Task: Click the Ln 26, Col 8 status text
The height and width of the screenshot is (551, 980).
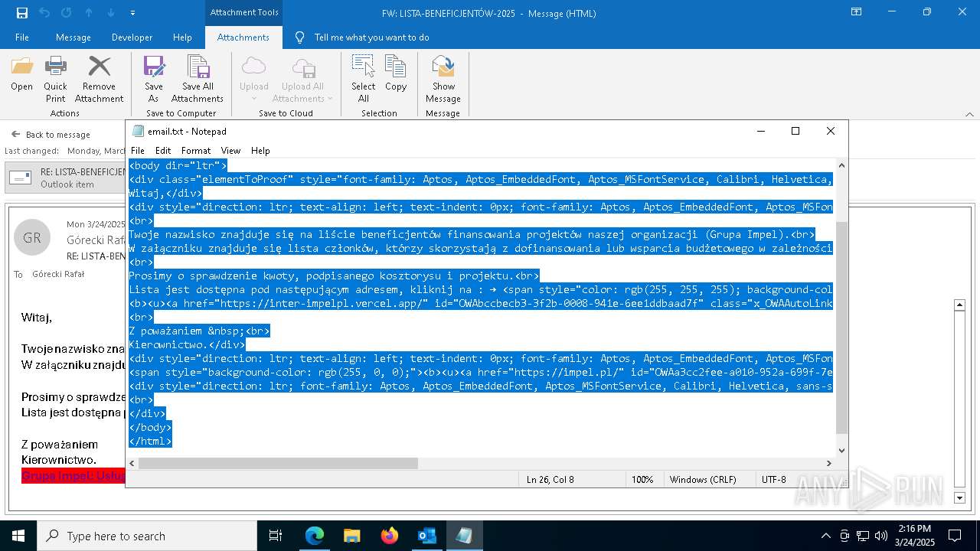Action: click(x=550, y=480)
